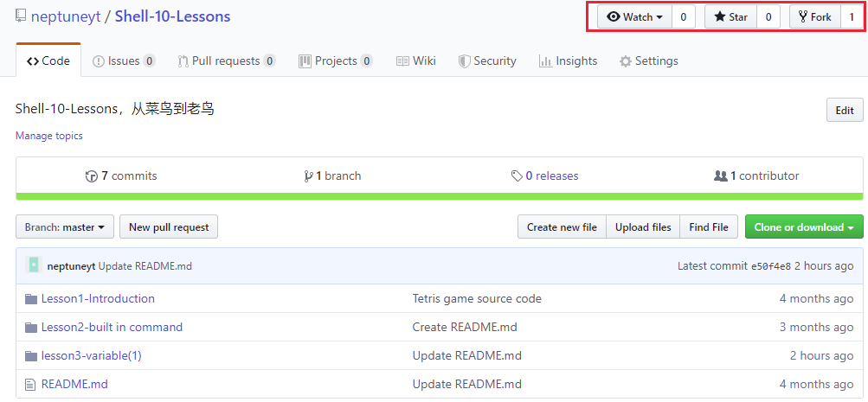Switch to the Wiki tab
Viewport: 868px width, 402px height.
click(x=416, y=61)
